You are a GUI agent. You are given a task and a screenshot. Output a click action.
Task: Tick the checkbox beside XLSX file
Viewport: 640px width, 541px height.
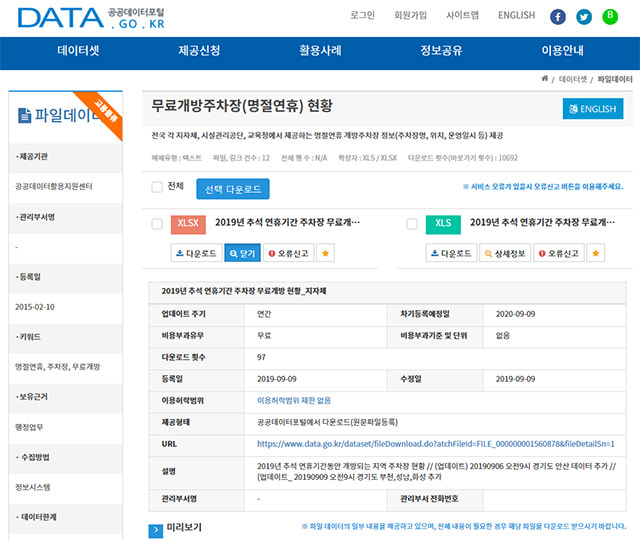(x=157, y=224)
